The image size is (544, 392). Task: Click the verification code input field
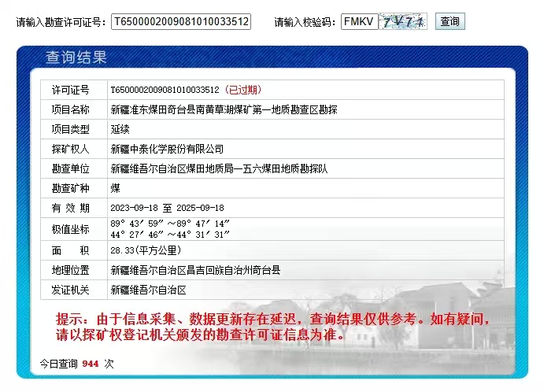360,22
